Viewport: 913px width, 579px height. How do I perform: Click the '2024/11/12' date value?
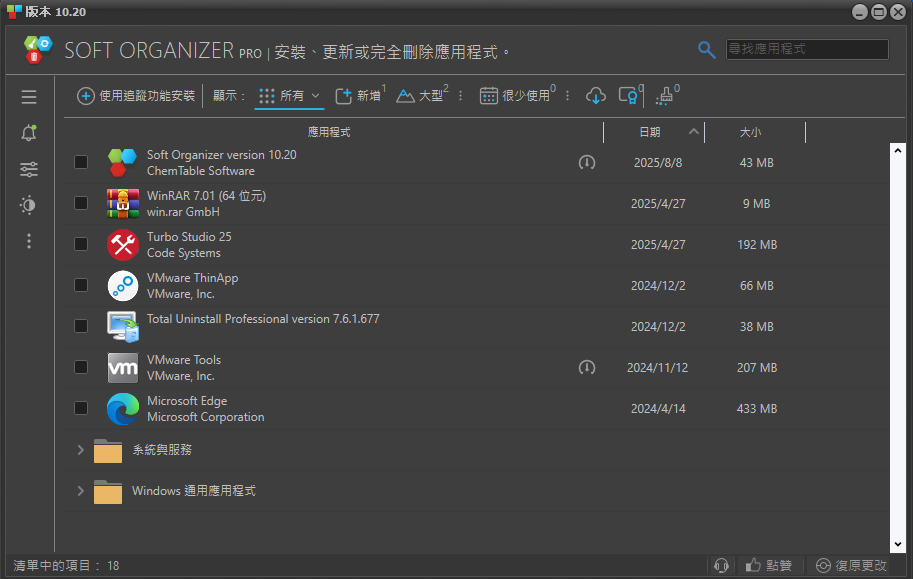pos(657,368)
